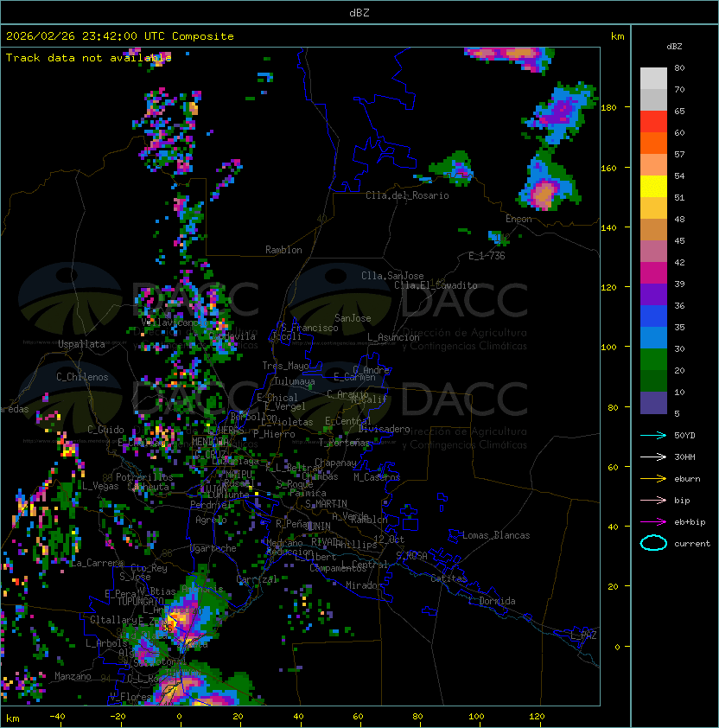Click the 'Tres_Mayo' map label
This screenshot has height=728, width=719.
pos(285,366)
